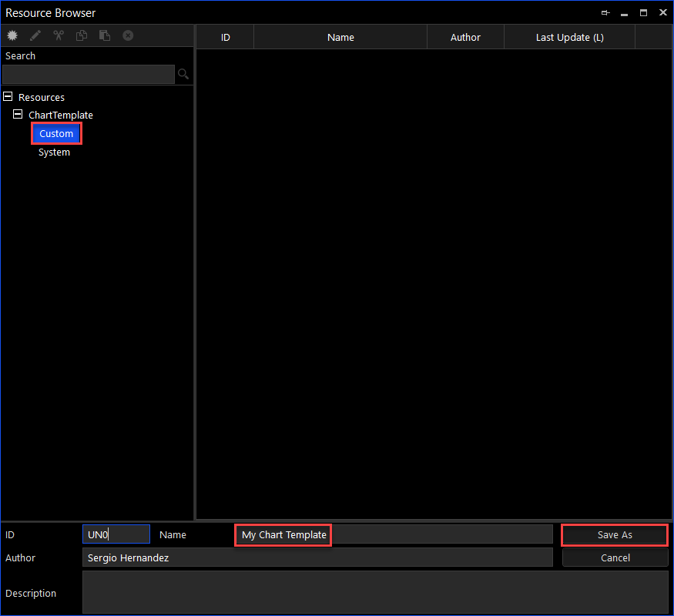This screenshot has width=674, height=616.
Task: Sort list by the ID column header
Action: tap(225, 37)
